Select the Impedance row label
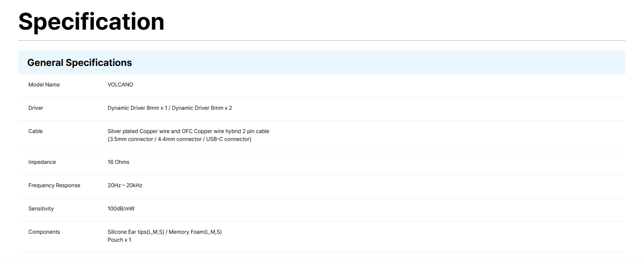The image size is (644, 261). click(42, 162)
